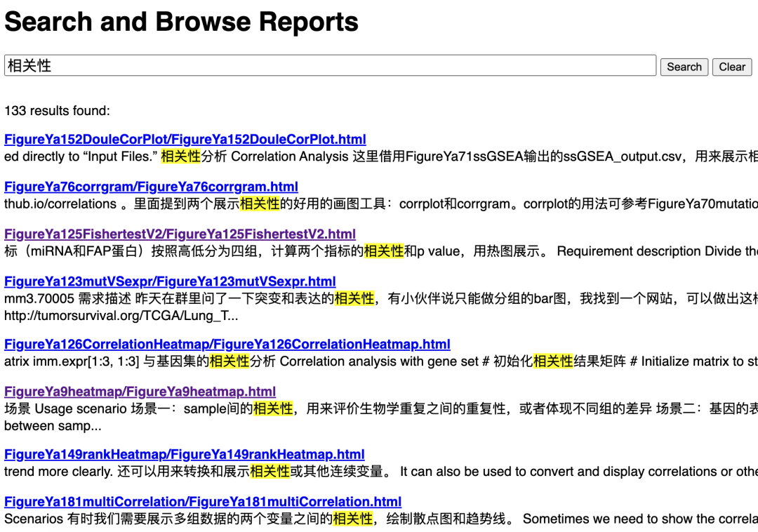This screenshot has height=532, width=758.
Task: Click snippet starting "场景 Usage scenario"
Action: [x=381, y=408]
